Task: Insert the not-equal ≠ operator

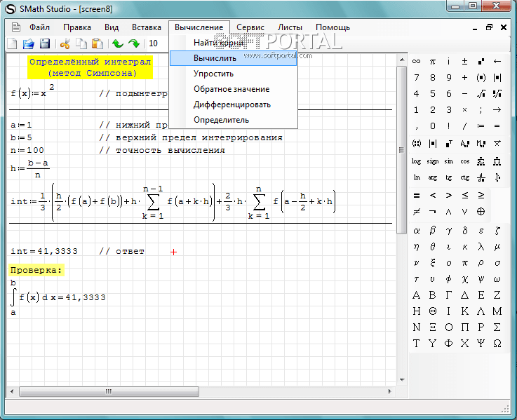Action: pyautogui.click(x=417, y=212)
